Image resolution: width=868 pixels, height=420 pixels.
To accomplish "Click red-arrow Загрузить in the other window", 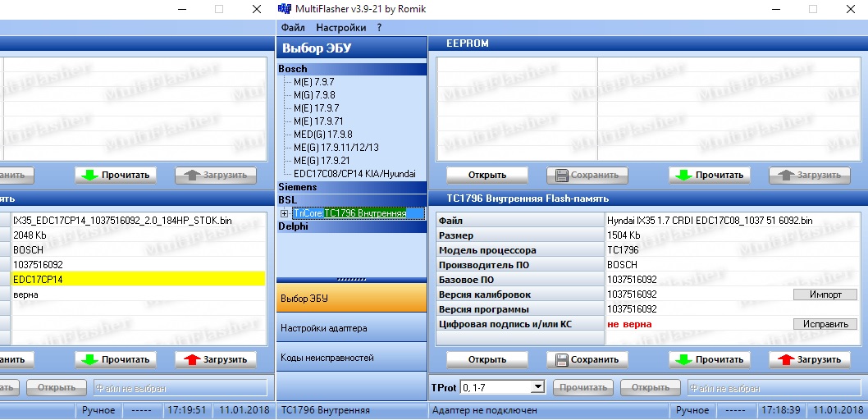I will point(216,359).
